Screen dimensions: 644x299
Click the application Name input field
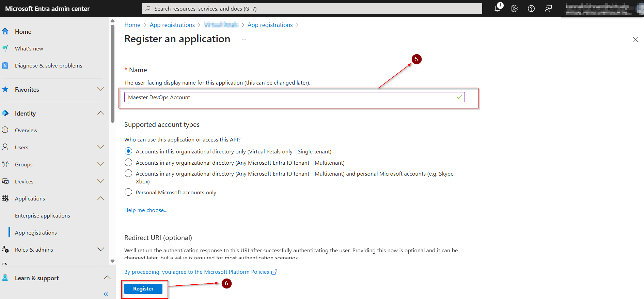tap(295, 97)
